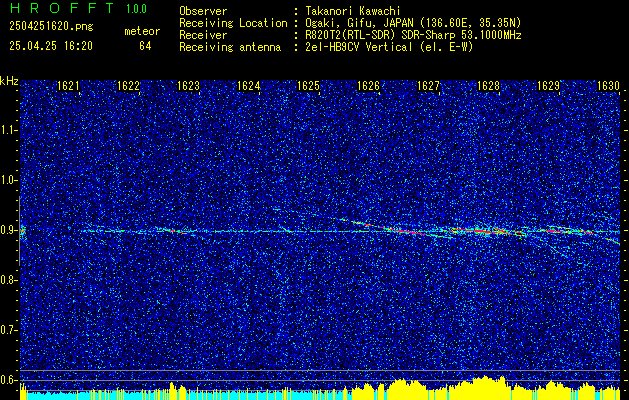Click the Receiving antenna label
Viewport: 629px width, 400px height.
pyautogui.click(x=230, y=47)
